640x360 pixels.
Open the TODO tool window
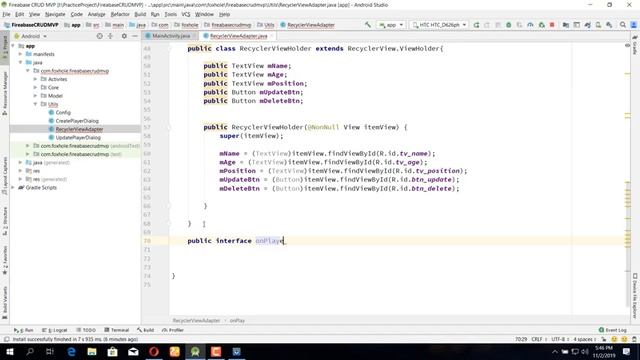click(86, 330)
